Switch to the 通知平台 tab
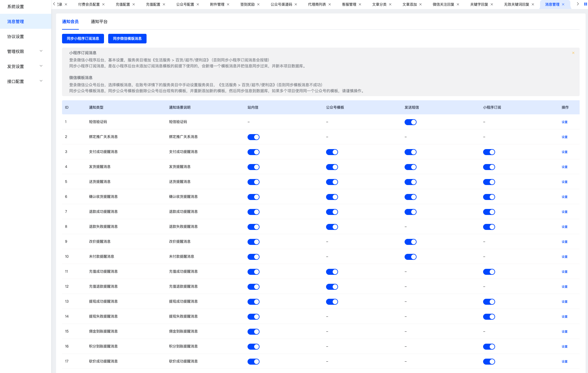This screenshot has width=588, height=373. pos(99,22)
